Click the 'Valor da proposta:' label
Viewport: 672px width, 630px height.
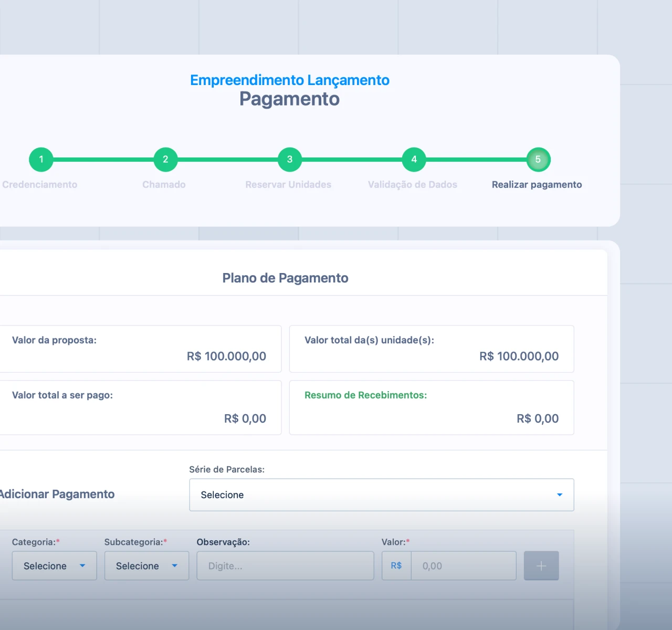tap(54, 340)
